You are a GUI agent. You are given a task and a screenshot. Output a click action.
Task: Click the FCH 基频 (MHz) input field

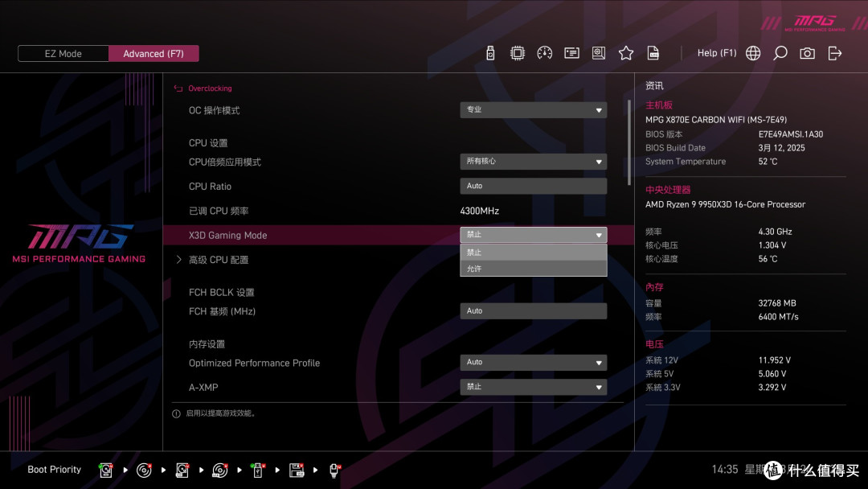click(533, 310)
